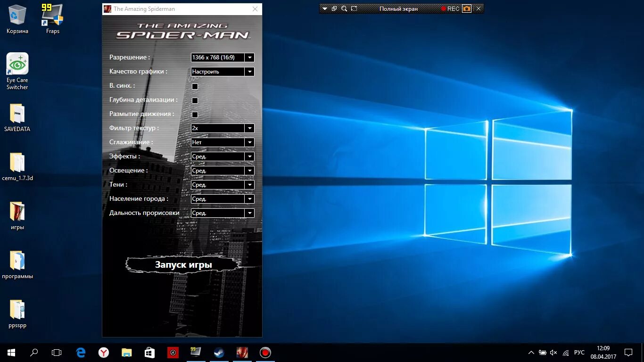The width and height of the screenshot is (644, 362).
Task: Open the recorder dropdown arrow menu
Action: pos(324,8)
